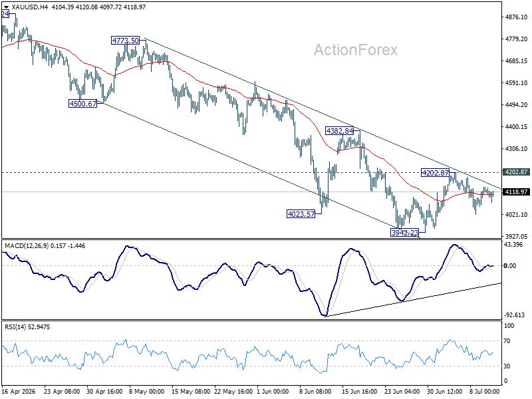Select the 4500.67 price label

pyautogui.click(x=82, y=104)
